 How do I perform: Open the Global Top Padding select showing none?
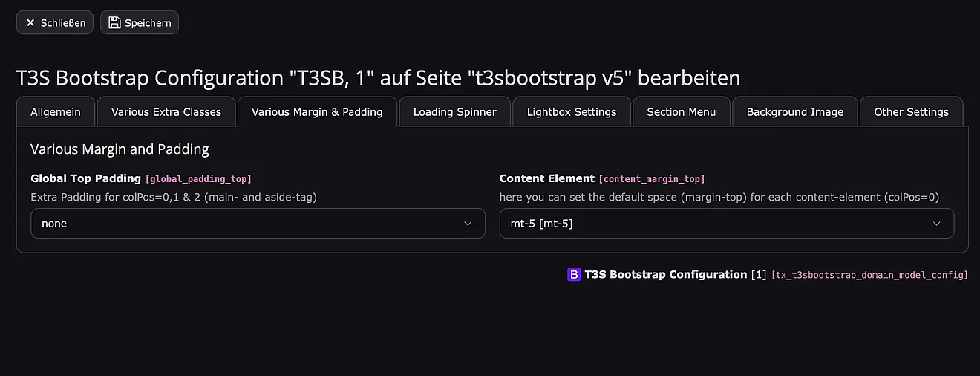245,224
